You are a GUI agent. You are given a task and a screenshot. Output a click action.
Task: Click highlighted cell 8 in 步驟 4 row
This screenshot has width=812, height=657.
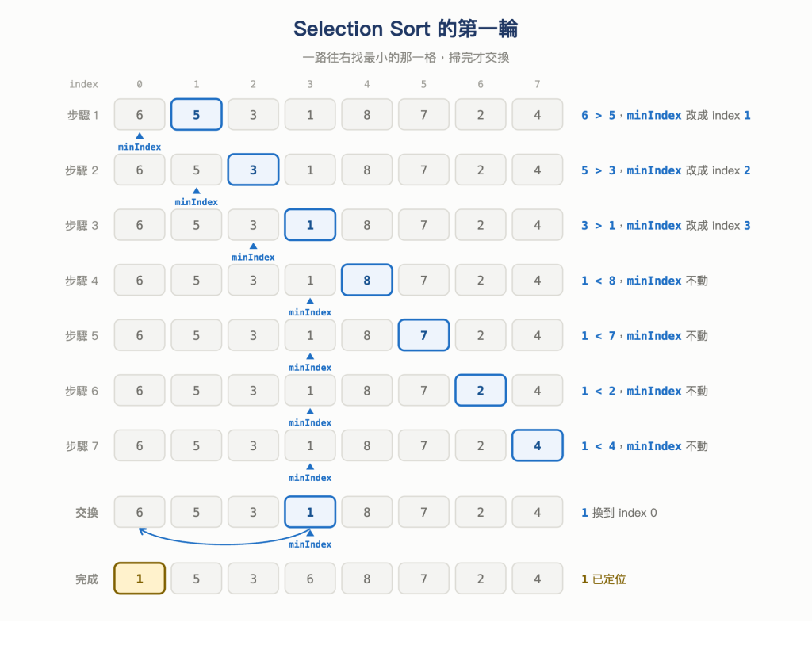tap(366, 280)
